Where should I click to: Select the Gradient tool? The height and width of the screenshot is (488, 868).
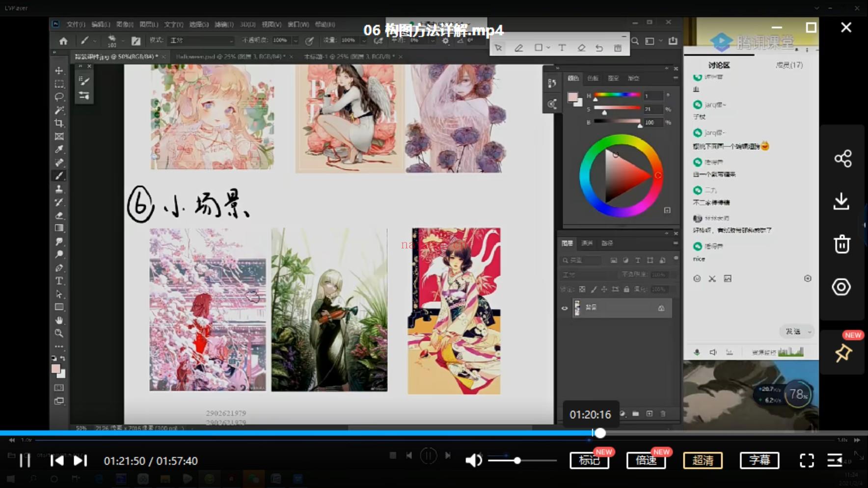click(x=59, y=228)
